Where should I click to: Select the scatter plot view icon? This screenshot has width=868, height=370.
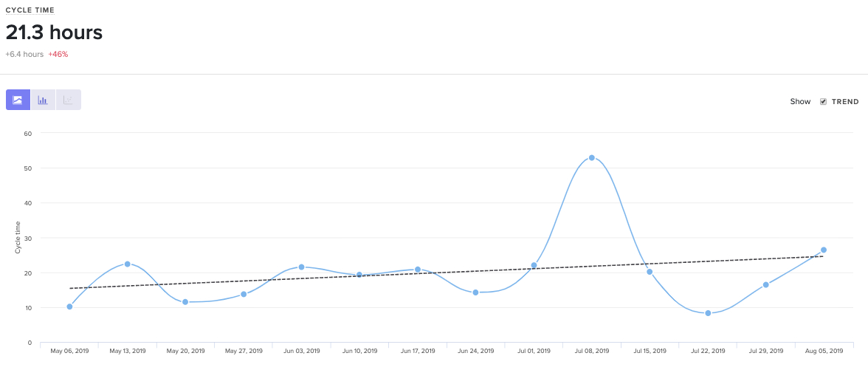[68, 100]
